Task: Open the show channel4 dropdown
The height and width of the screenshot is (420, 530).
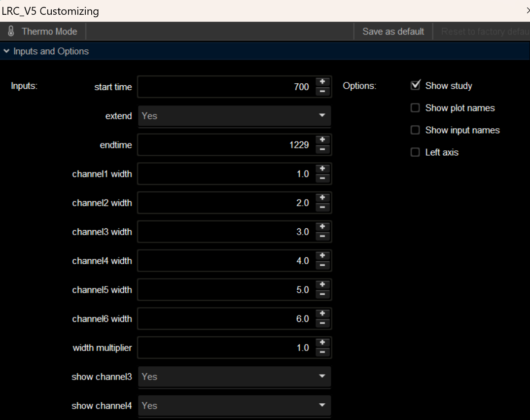Action: (x=235, y=406)
